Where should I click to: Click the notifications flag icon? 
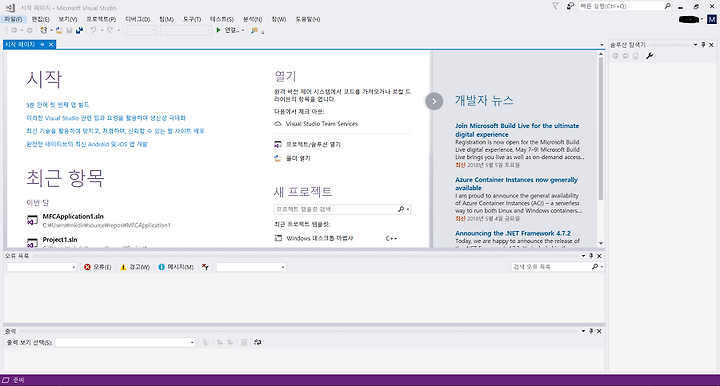555,6
